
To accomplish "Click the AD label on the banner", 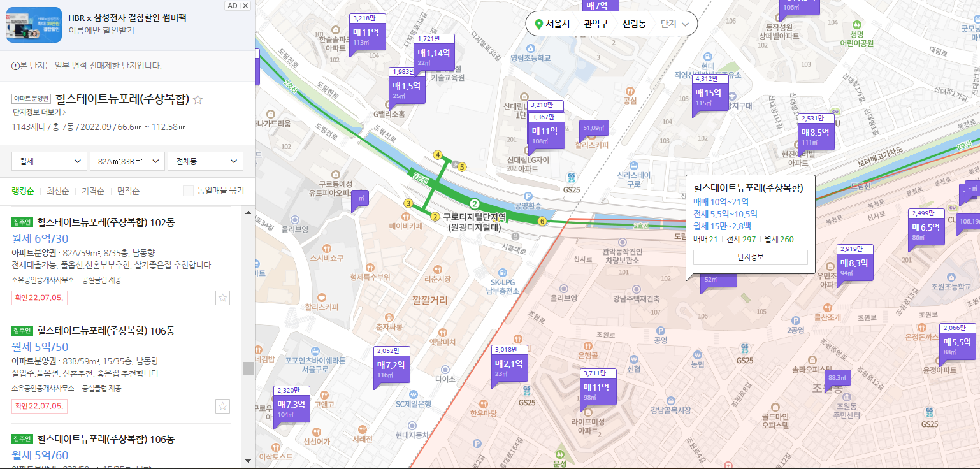I will point(233,6).
